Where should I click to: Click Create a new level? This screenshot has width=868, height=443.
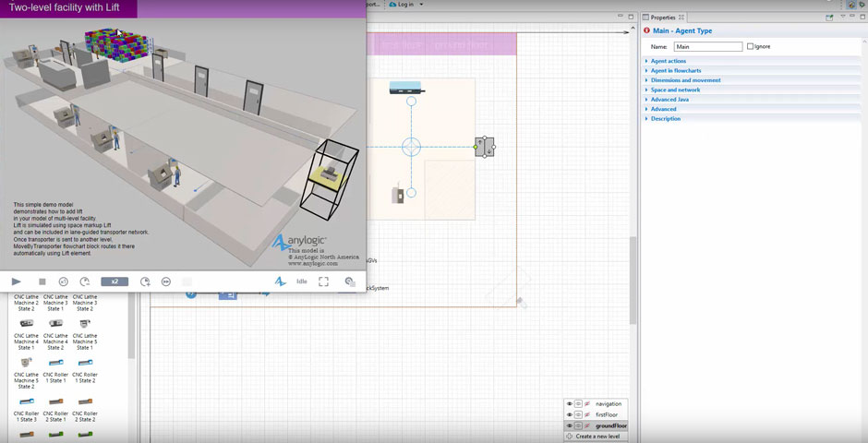597,436
